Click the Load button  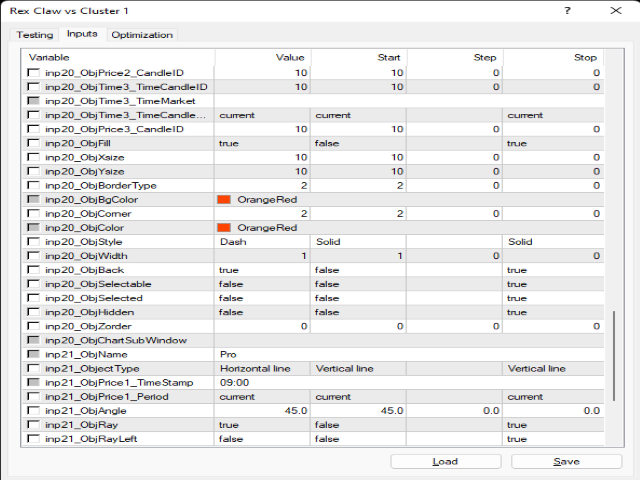(445, 461)
